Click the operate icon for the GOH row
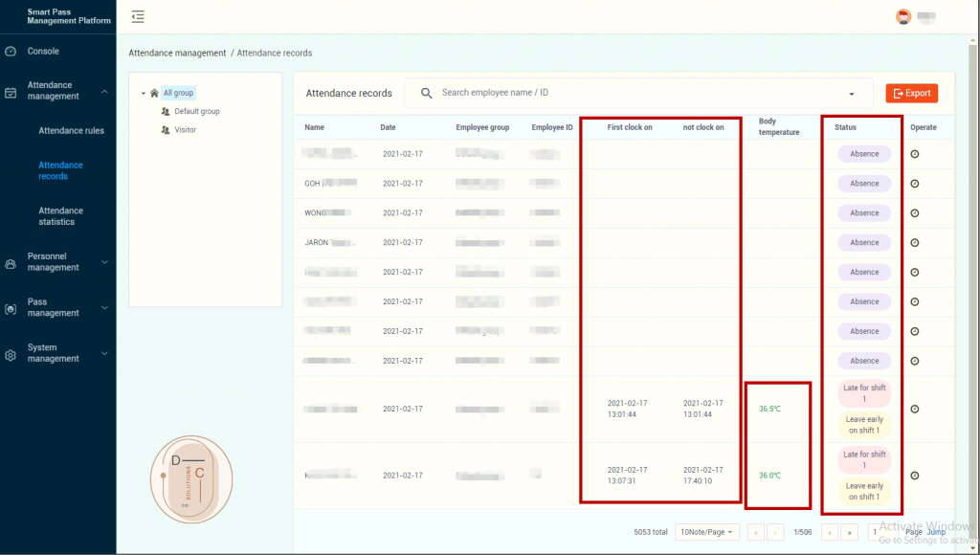980x555 pixels. [x=914, y=184]
